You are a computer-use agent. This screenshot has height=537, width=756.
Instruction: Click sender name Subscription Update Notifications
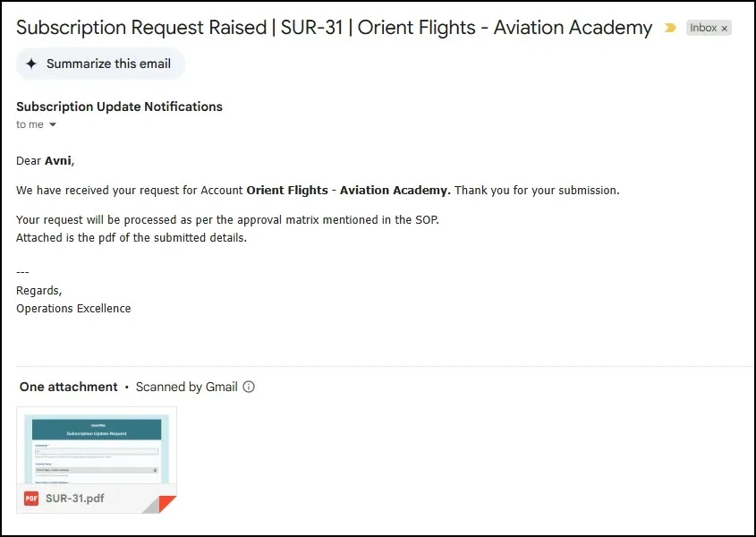pyautogui.click(x=119, y=107)
